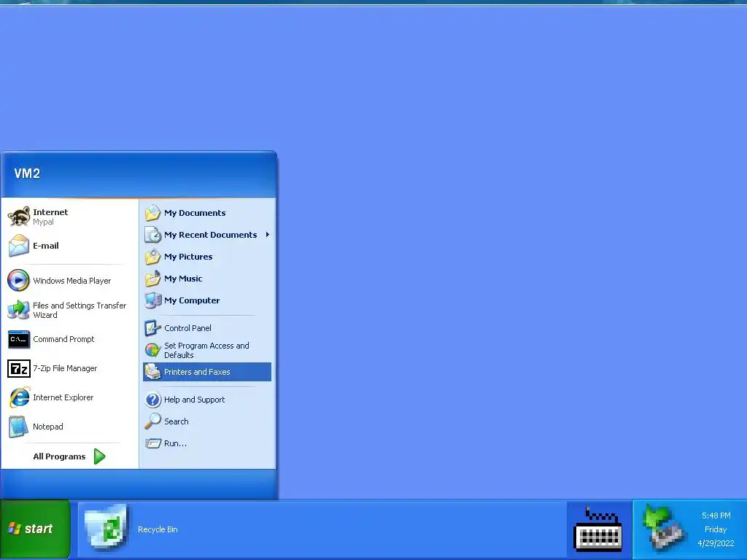The image size is (747, 560).
Task: Click the taskbar clock showing 5:48 PM
Action: click(x=716, y=516)
